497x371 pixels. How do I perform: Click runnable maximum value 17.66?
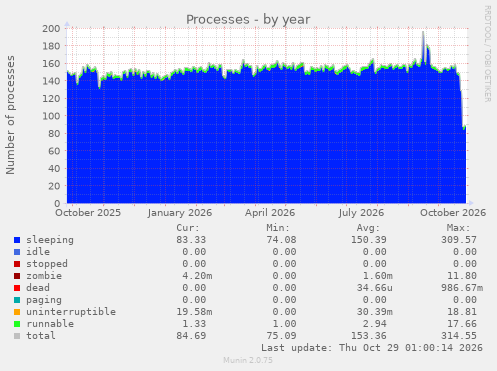(x=462, y=324)
